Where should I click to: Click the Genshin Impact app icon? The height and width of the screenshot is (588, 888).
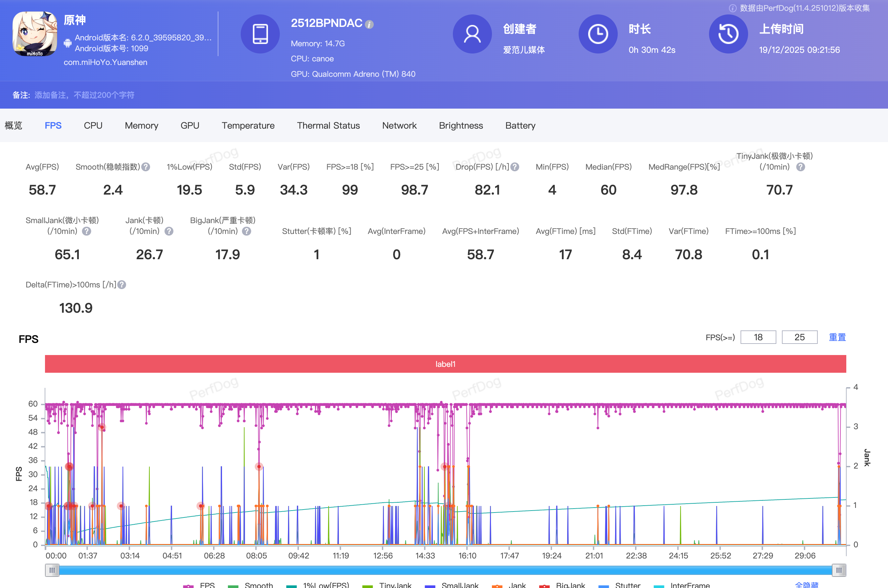click(x=35, y=34)
